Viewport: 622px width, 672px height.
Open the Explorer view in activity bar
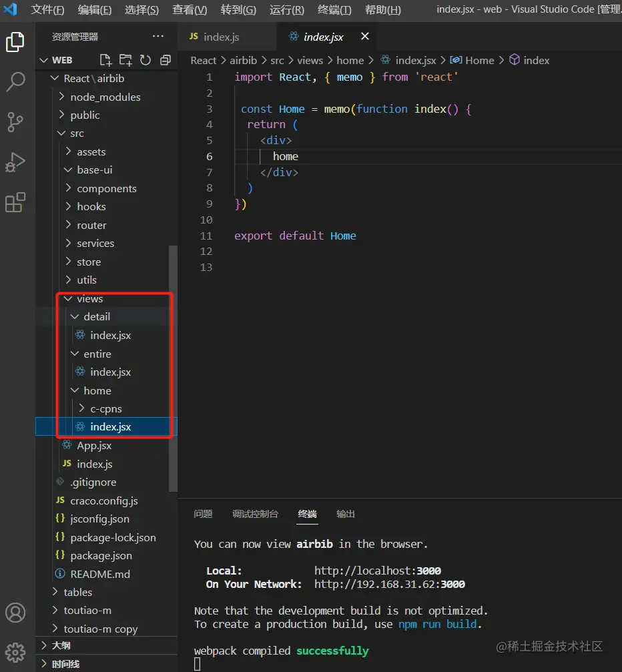[x=15, y=42]
